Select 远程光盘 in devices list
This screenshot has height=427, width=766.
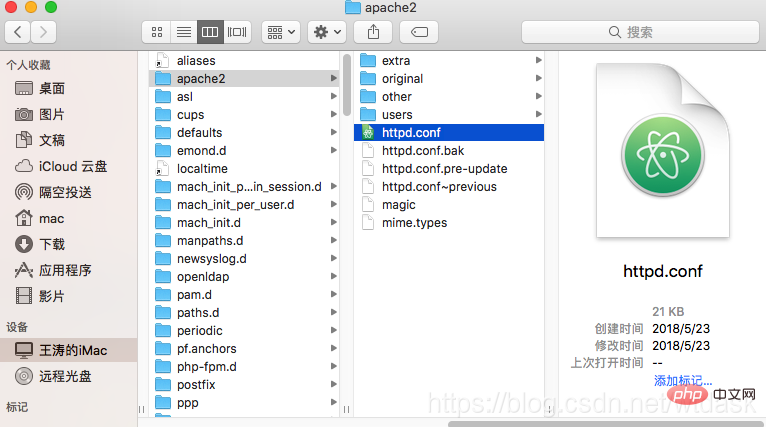tap(66, 376)
